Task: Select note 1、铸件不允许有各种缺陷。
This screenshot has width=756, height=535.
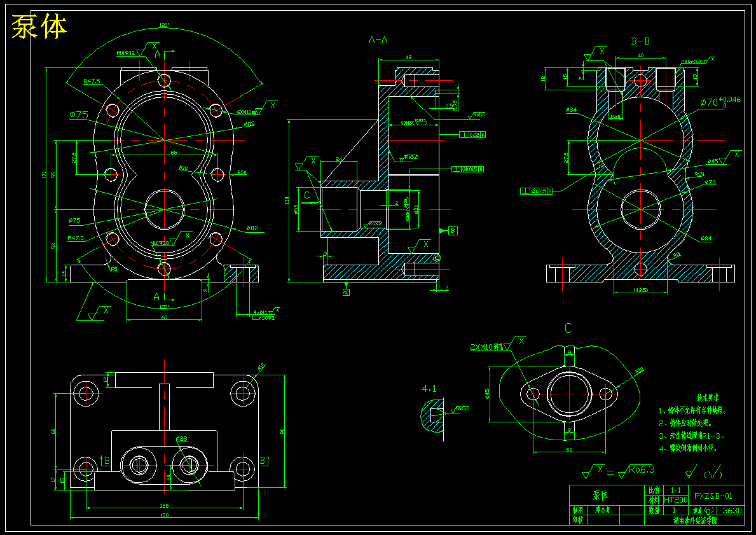Action: (692, 411)
